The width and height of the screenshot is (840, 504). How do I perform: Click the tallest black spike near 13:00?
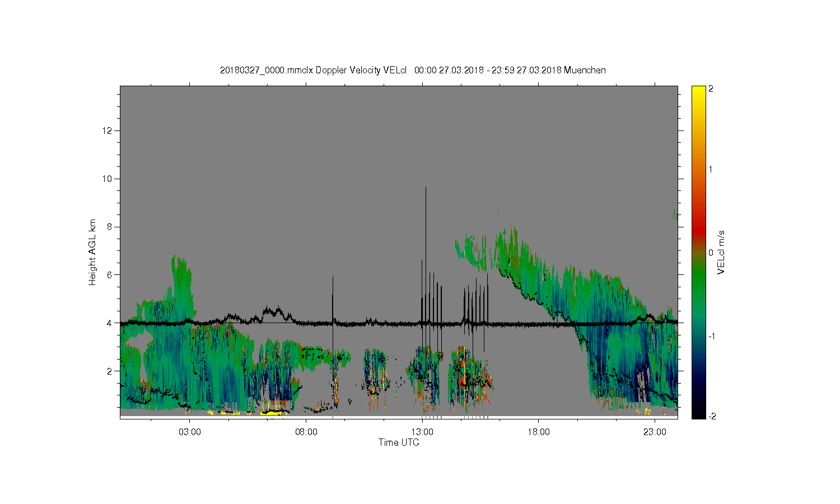[x=426, y=255]
